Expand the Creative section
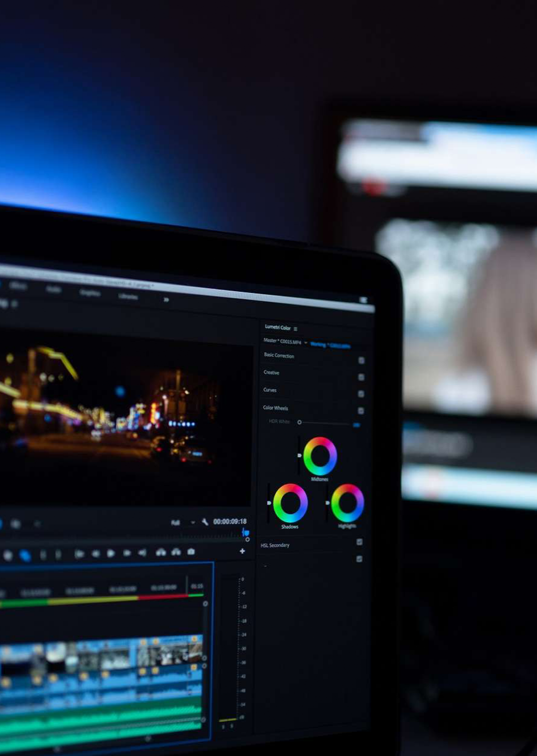The image size is (537, 756). (271, 372)
